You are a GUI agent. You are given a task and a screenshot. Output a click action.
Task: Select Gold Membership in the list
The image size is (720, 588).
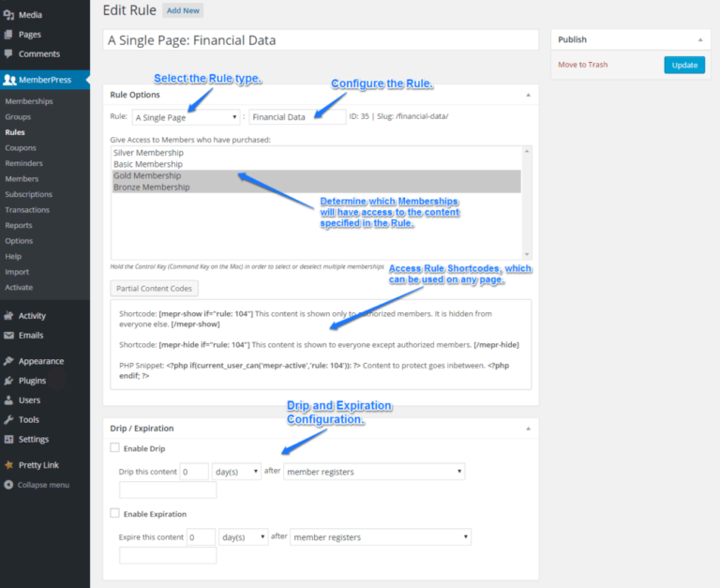316,175
